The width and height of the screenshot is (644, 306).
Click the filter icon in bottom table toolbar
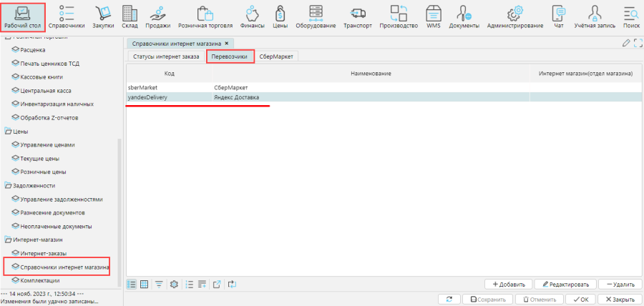click(159, 285)
